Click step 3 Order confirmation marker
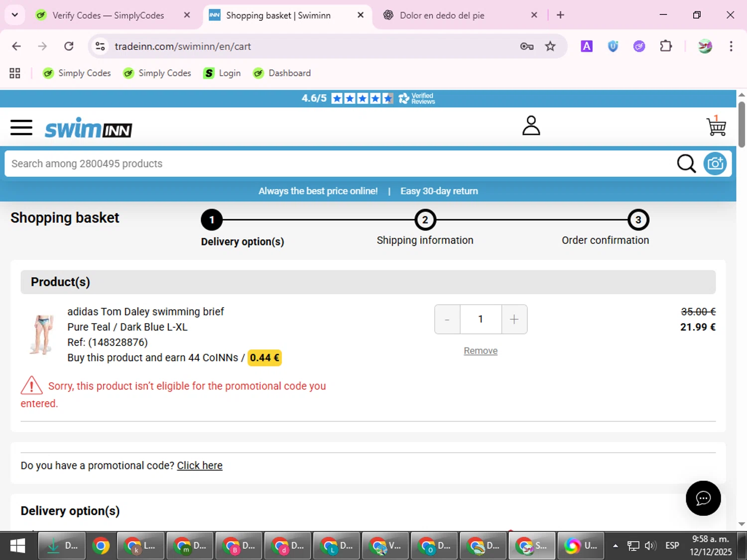The height and width of the screenshot is (560, 747). 638,220
